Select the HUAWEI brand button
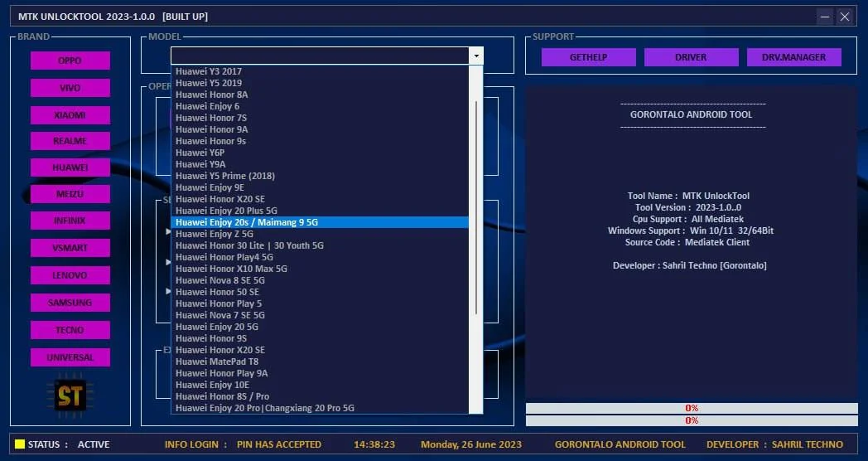The width and height of the screenshot is (868, 461). tap(70, 167)
